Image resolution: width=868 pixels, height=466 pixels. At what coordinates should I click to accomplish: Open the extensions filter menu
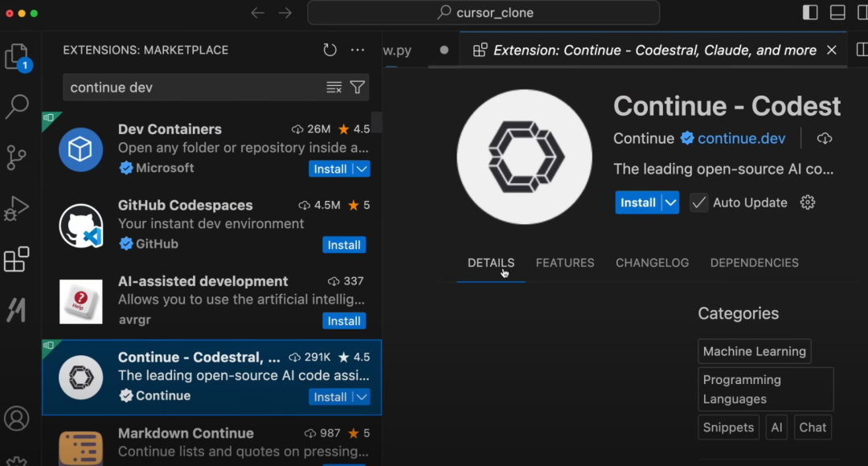358,88
